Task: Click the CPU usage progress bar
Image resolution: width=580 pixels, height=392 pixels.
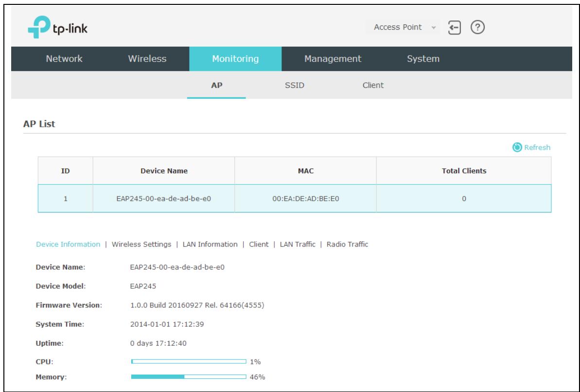Action: pos(189,362)
